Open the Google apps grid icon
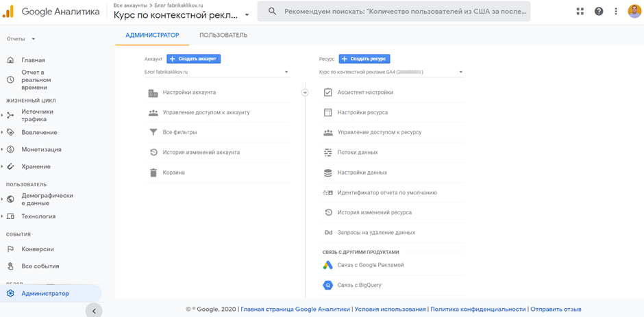Image resolution: width=644 pixels, height=317 pixels. click(580, 12)
